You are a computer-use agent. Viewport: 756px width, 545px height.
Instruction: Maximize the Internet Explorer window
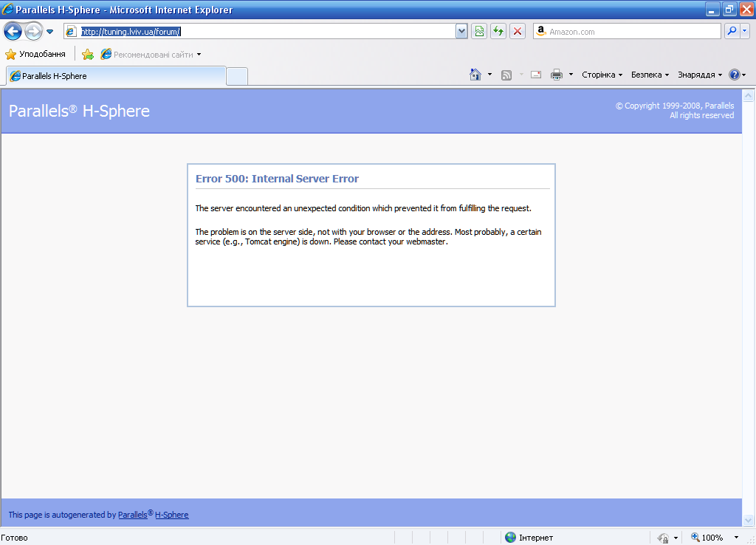(x=729, y=9)
